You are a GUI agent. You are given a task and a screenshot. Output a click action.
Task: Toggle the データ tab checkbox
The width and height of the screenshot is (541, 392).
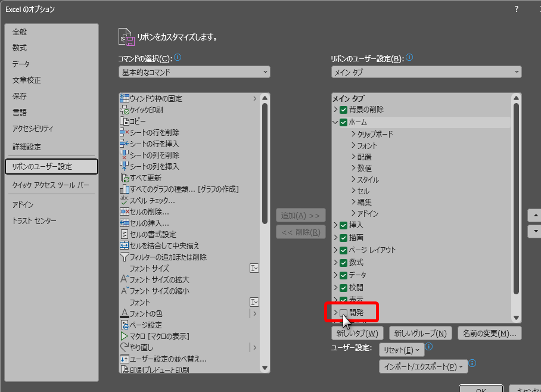coord(344,275)
